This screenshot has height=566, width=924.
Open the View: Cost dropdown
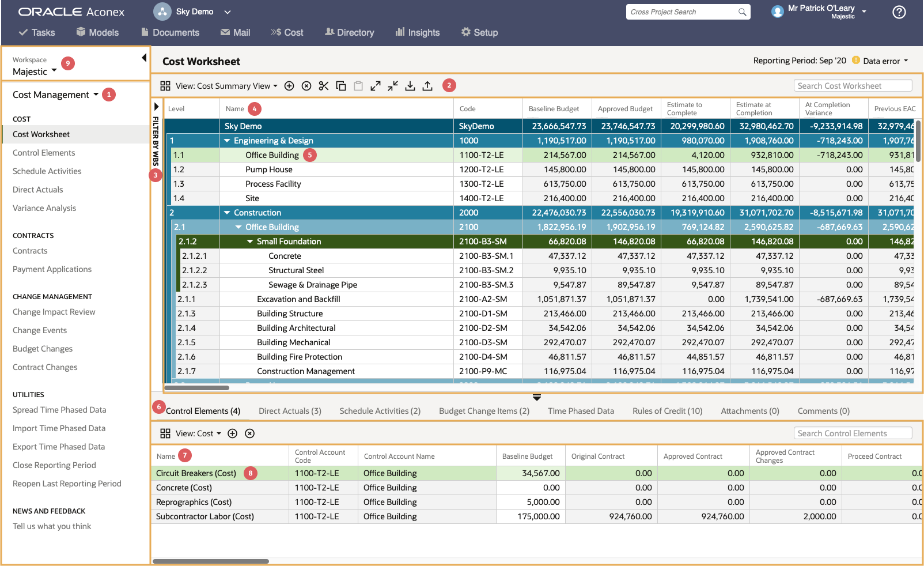(198, 433)
